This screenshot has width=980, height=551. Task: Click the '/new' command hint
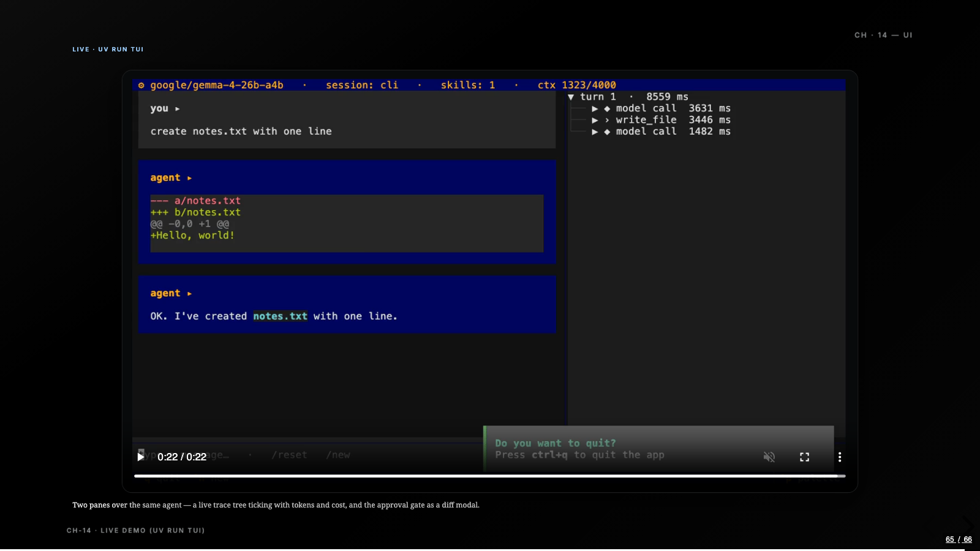coord(338,455)
